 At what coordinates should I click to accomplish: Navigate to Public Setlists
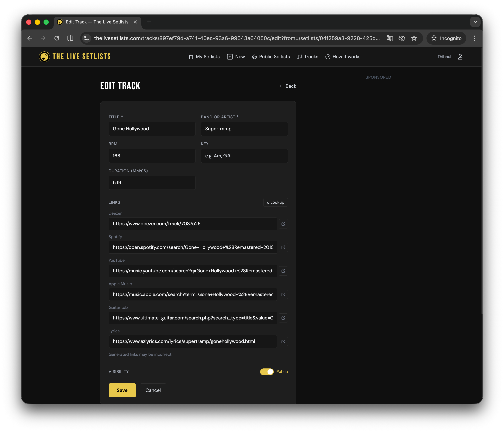coord(271,57)
